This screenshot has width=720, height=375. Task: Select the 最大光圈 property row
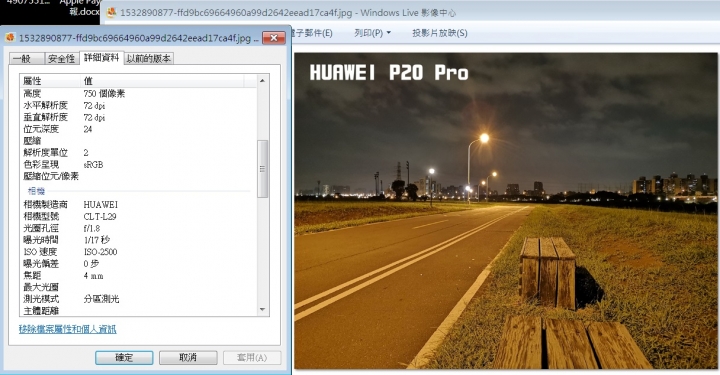(x=138, y=287)
